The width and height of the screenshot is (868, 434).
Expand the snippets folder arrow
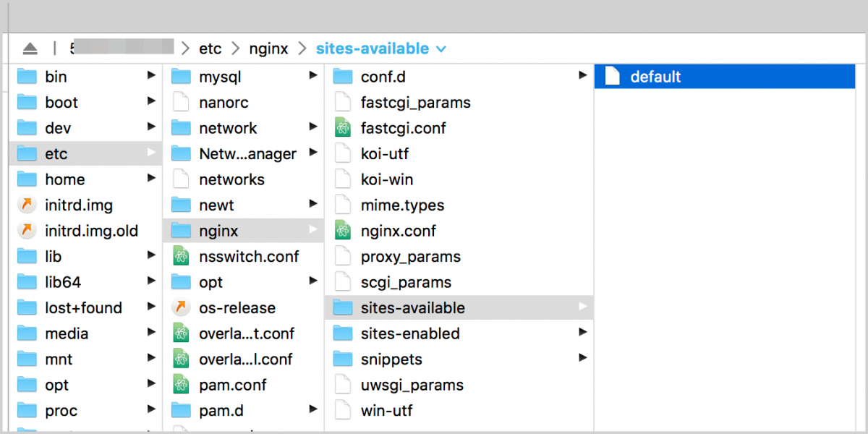coord(582,358)
